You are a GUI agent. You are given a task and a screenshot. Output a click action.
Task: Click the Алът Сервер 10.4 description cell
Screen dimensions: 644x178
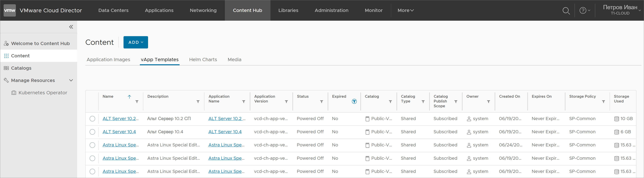(165, 132)
